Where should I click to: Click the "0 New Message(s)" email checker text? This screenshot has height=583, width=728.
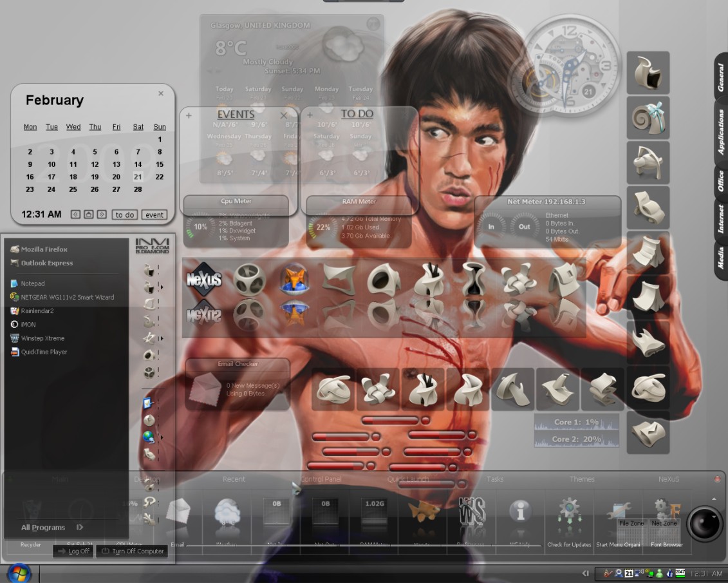(x=253, y=386)
